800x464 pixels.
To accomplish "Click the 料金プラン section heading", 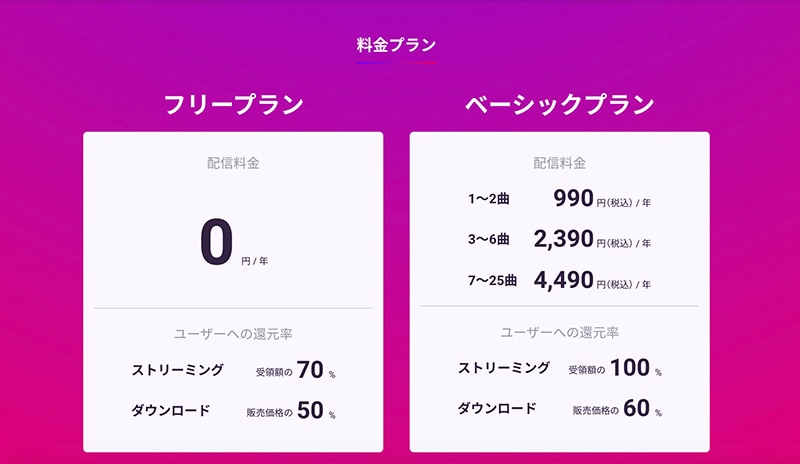I will click(x=397, y=45).
